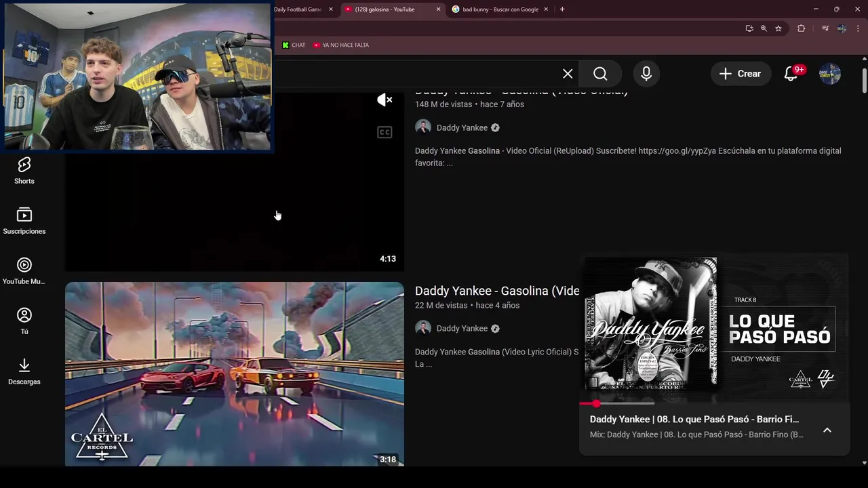Open Descargas in the sidebar
868x488 pixels.
click(x=24, y=371)
